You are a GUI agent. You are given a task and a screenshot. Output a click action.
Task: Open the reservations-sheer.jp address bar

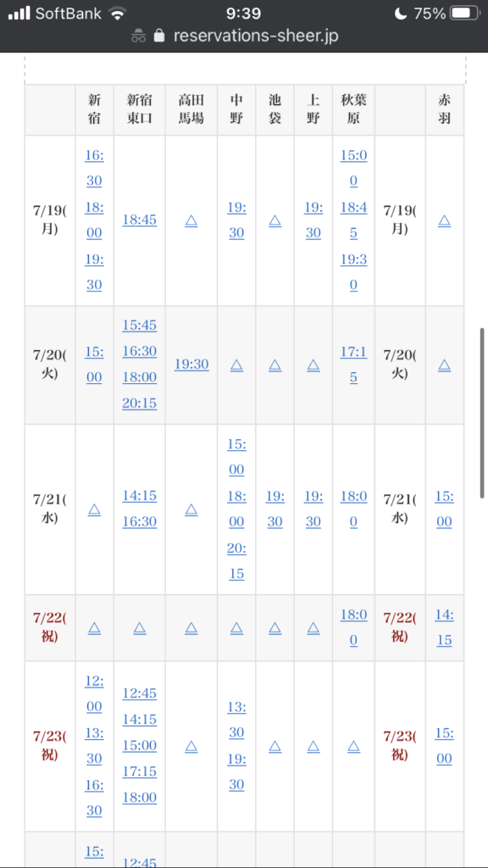[x=244, y=36]
